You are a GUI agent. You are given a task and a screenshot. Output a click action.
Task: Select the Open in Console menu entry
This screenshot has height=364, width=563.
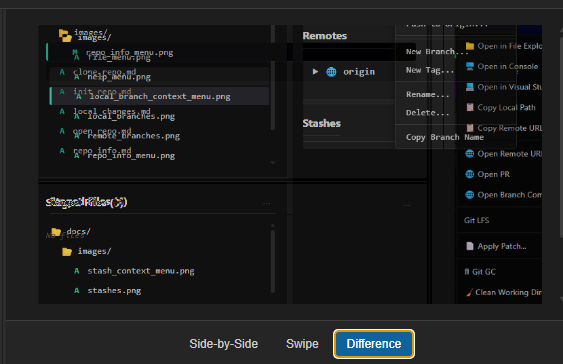click(507, 66)
